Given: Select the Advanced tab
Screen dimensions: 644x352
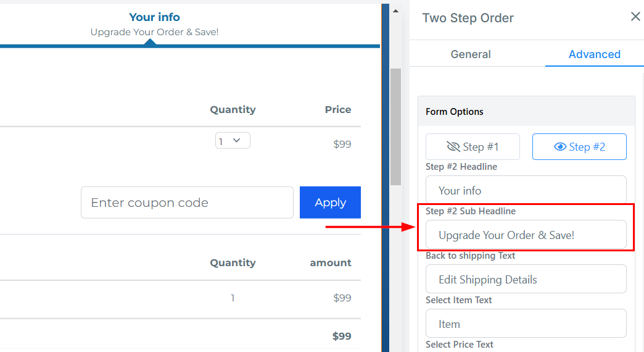Looking at the screenshot, I should 594,54.
